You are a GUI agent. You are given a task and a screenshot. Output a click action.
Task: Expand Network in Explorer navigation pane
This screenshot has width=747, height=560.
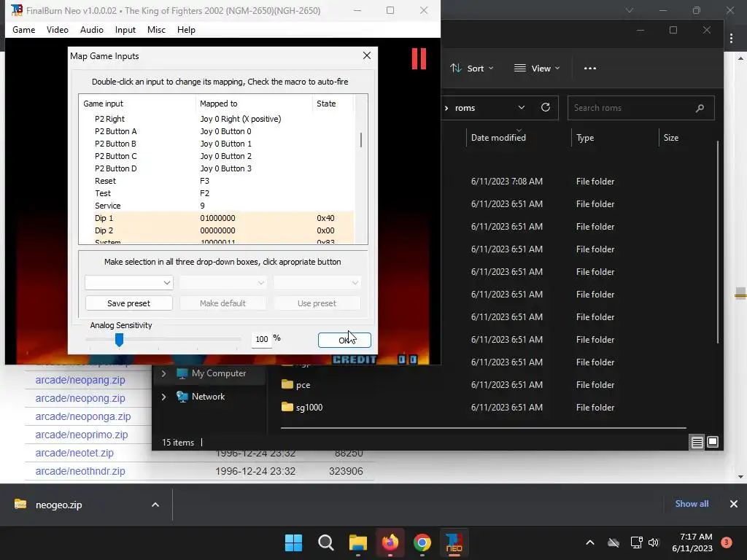pos(163,396)
